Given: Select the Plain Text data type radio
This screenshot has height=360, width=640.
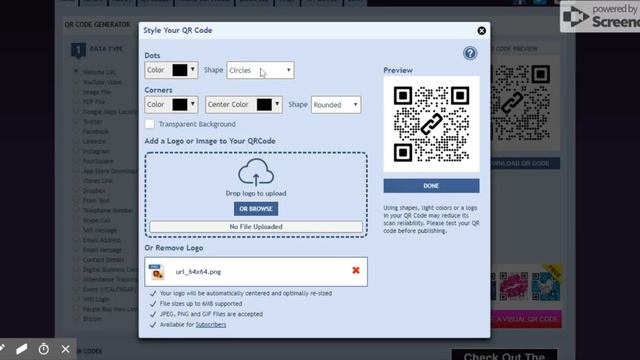Looking at the screenshot, I should tap(76, 200).
